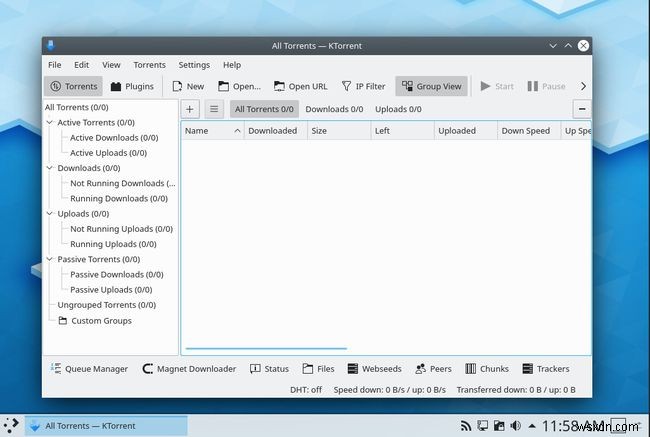
Task: Select All Torrents (0/0) in group tree
Action: pos(77,107)
